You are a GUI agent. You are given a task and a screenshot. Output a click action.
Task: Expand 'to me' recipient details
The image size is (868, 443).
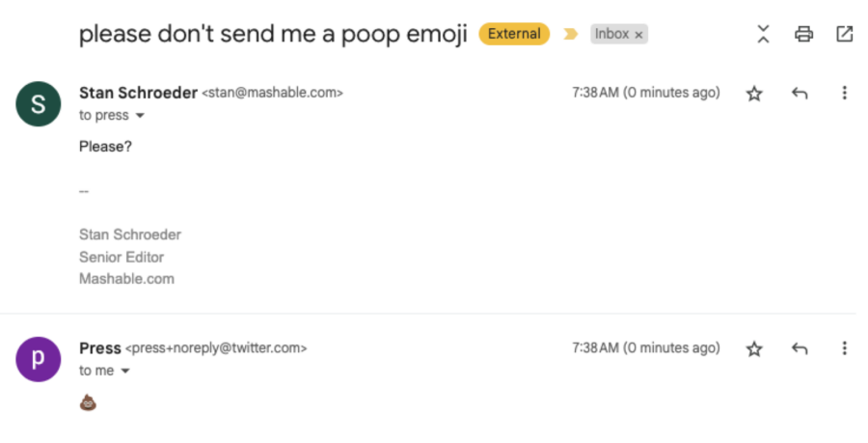[125, 371]
